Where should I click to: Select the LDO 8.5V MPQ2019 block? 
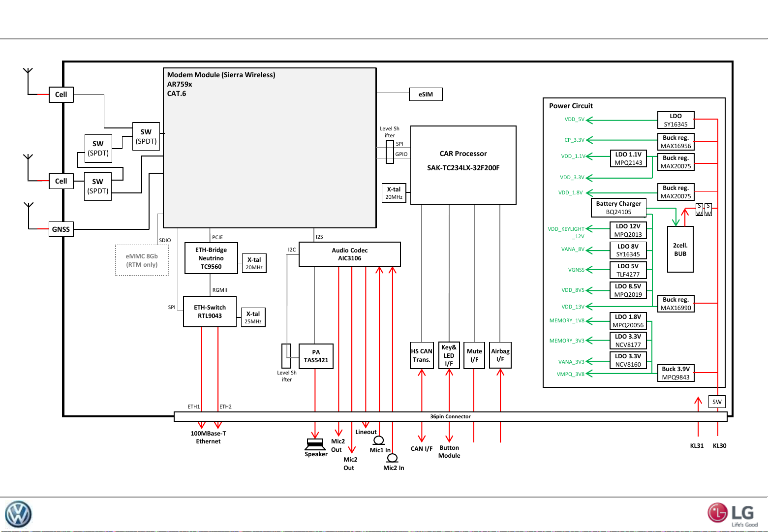click(628, 290)
